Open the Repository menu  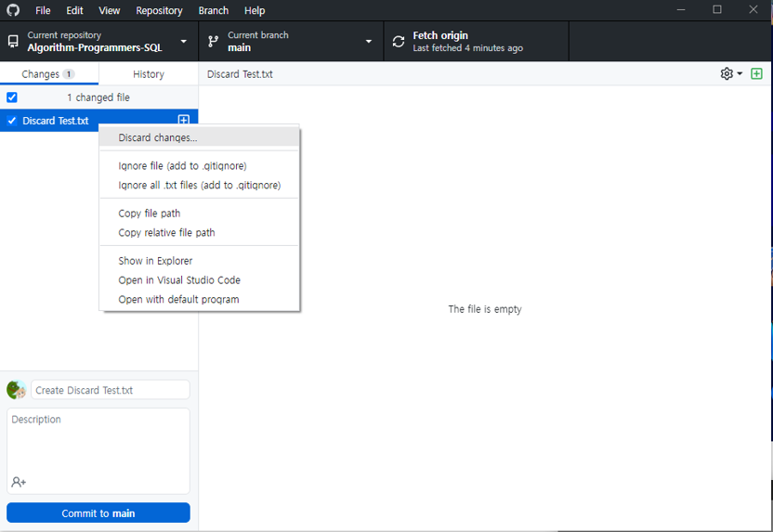pyautogui.click(x=159, y=10)
